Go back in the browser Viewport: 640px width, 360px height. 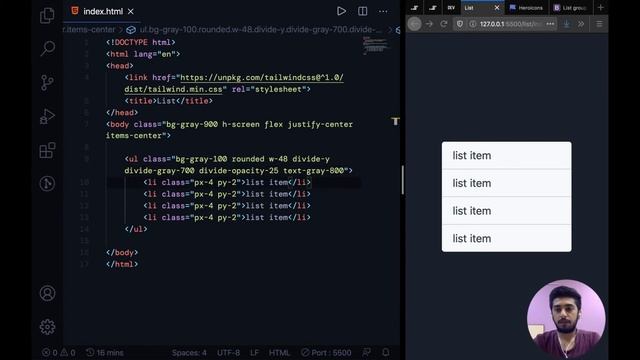pyautogui.click(x=414, y=24)
